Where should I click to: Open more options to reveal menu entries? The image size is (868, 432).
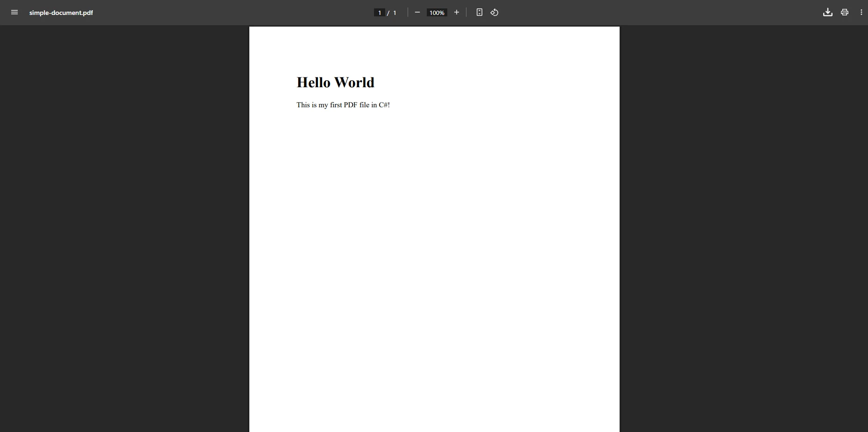click(x=862, y=13)
